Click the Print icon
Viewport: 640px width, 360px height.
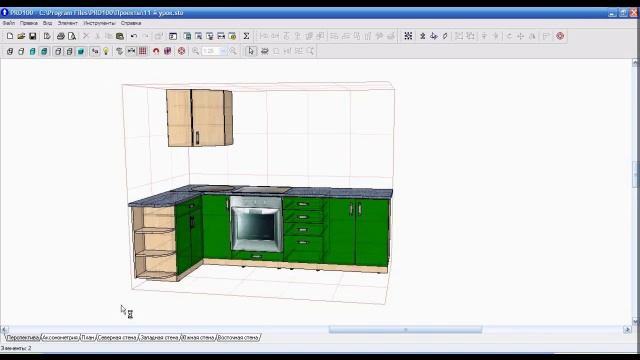tap(60, 36)
